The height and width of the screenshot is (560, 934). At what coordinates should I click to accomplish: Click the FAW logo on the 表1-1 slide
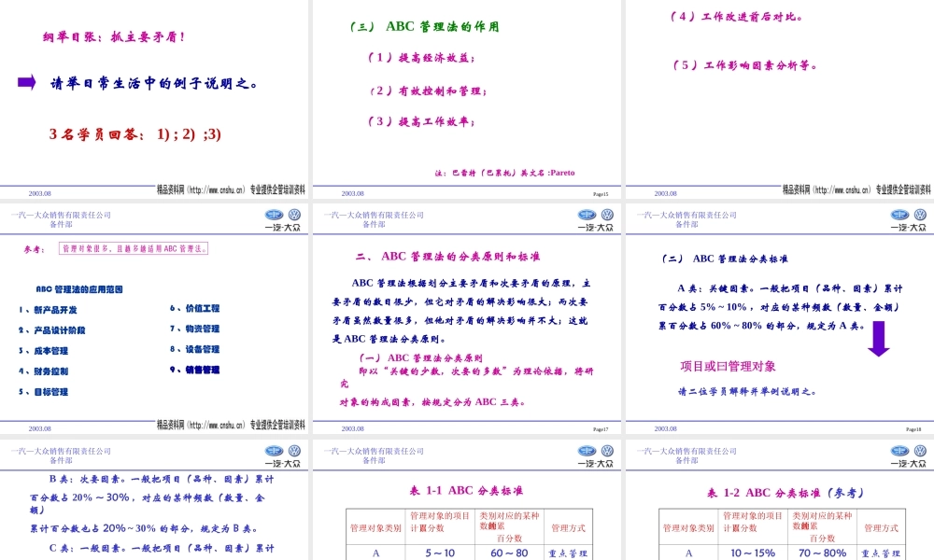click(x=587, y=451)
